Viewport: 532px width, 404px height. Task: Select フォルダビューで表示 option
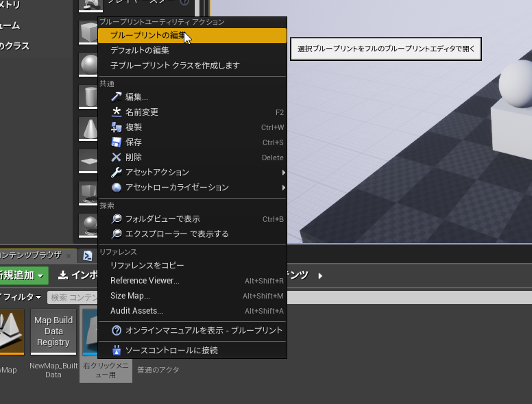pyautogui.click(x=192, y=219)
